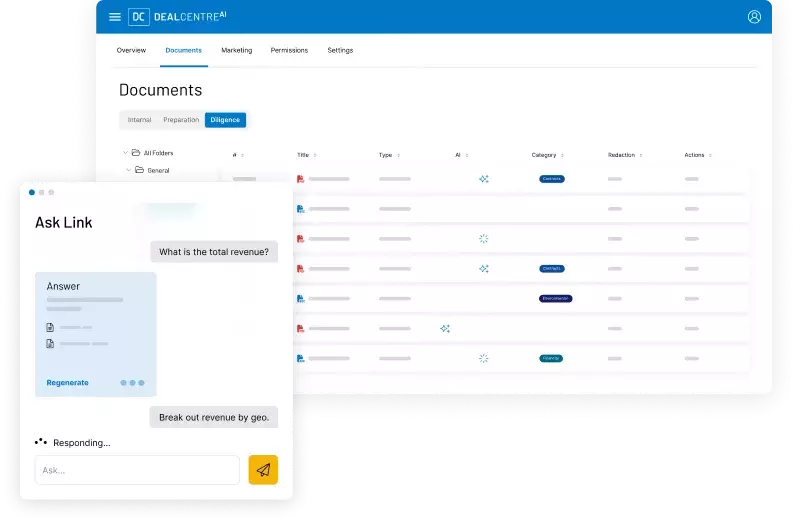Click into the Ask input field
Viewport: 803px width, 520px height.
(x=137, y=470)
